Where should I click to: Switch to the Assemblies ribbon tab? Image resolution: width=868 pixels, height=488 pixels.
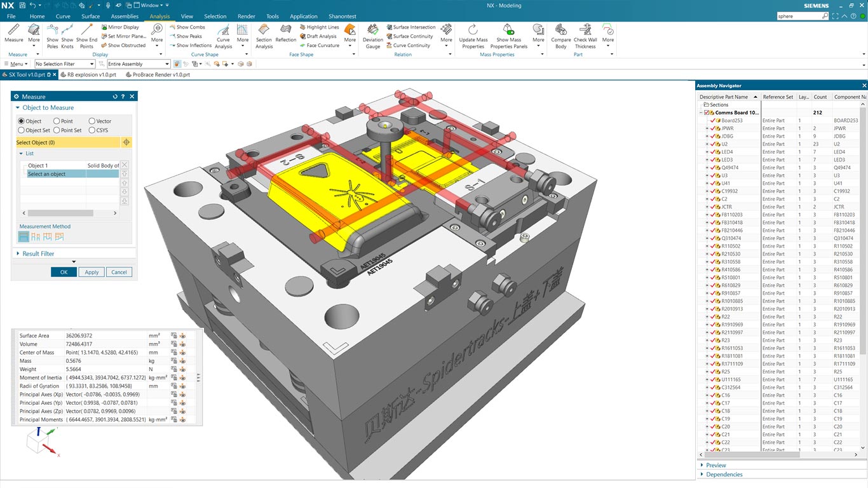point(125,17)
